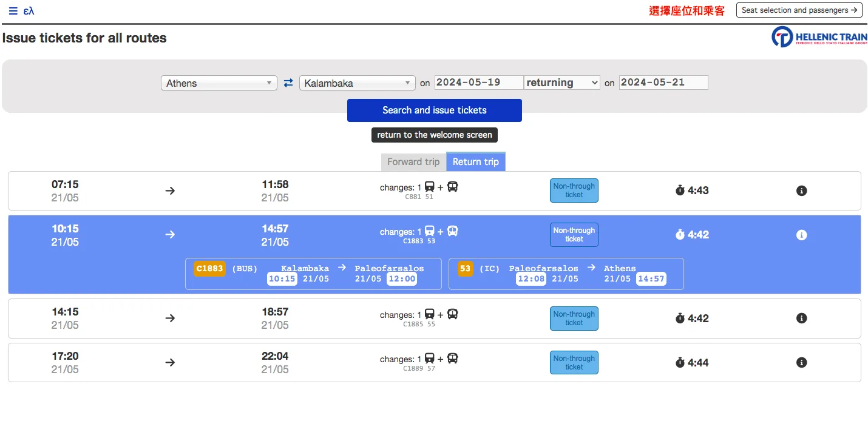This screenshot has height=435, width=868.
Task: Switch to the Forward trip tab
Action: coord(413,162)
